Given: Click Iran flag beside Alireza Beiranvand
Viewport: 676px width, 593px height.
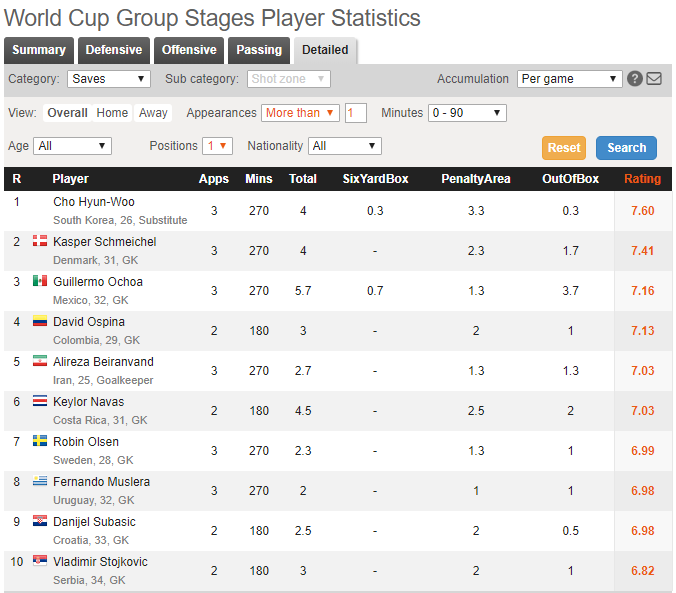Looking at the screenshot, I should 40,361.
